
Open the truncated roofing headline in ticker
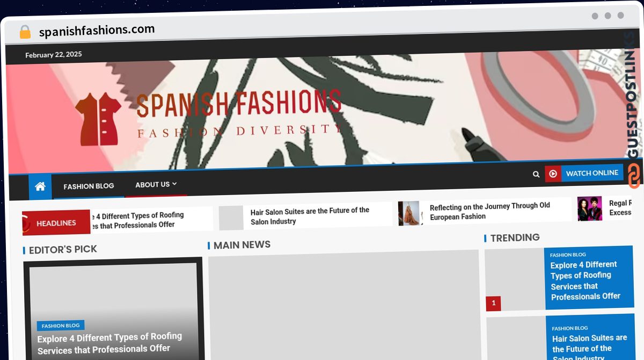coord(137,220)
